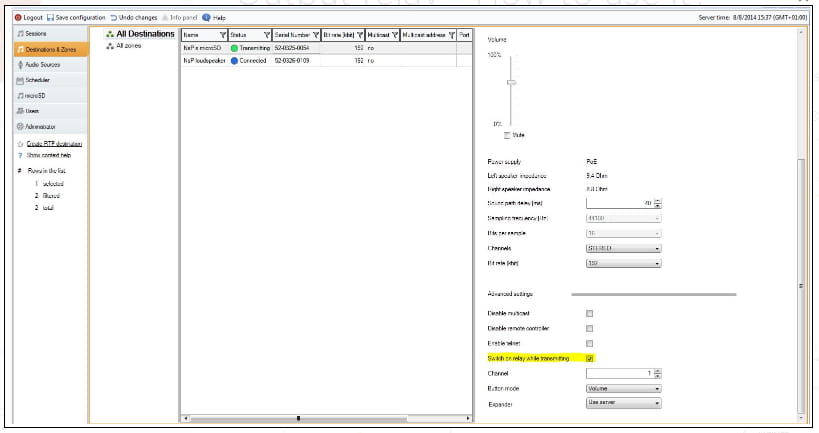The height and width of the screenshot is (433, 819).
Task: Undo changes using the toolbar button
Action: click(x=133, y=18)
